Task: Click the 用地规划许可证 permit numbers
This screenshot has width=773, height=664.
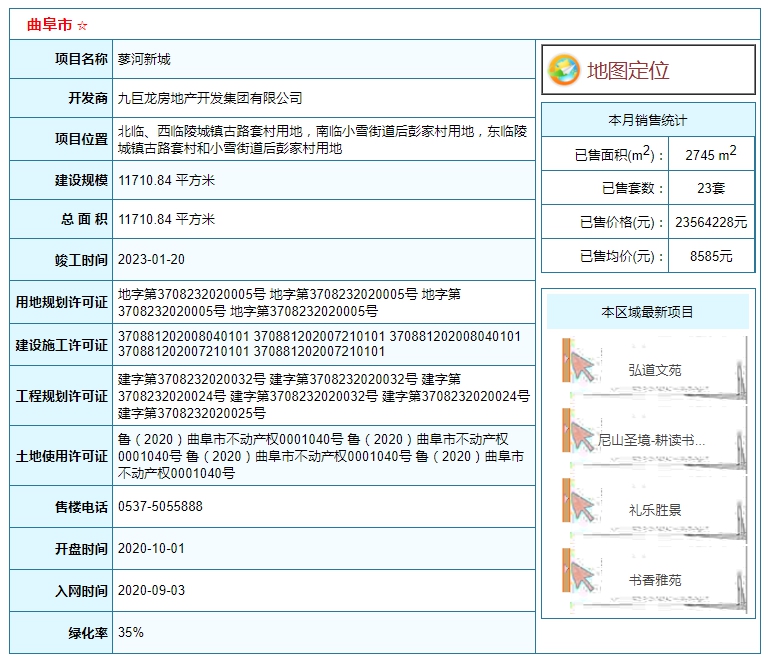Action: click(x=289, y=302)
